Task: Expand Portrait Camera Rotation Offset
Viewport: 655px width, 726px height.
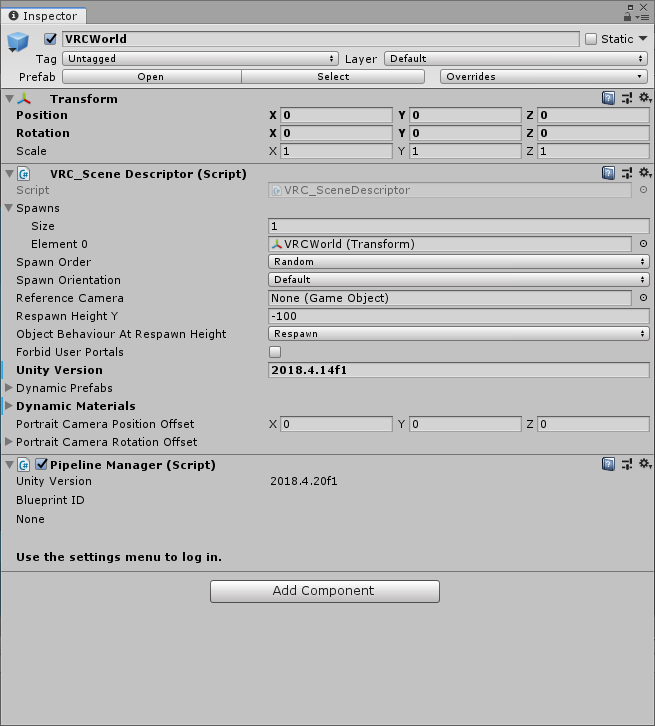Action: 8,442
